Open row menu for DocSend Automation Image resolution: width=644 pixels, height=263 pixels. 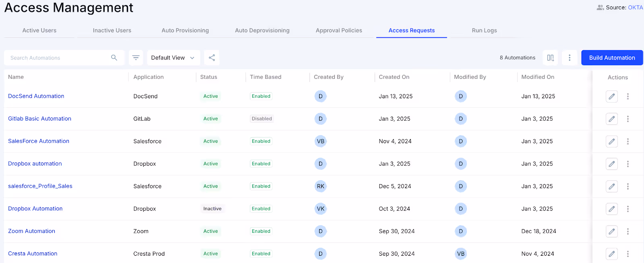628,96
